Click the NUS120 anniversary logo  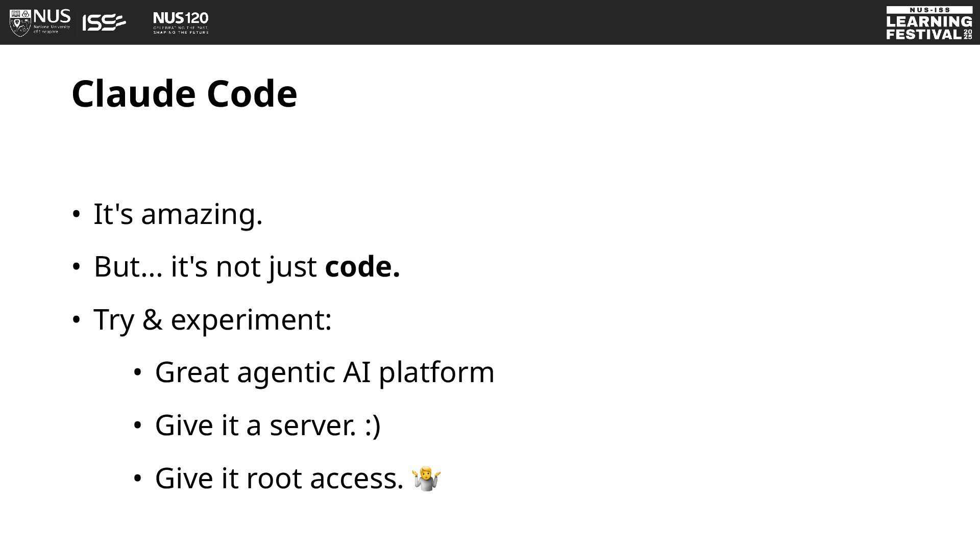click(181, 23)
